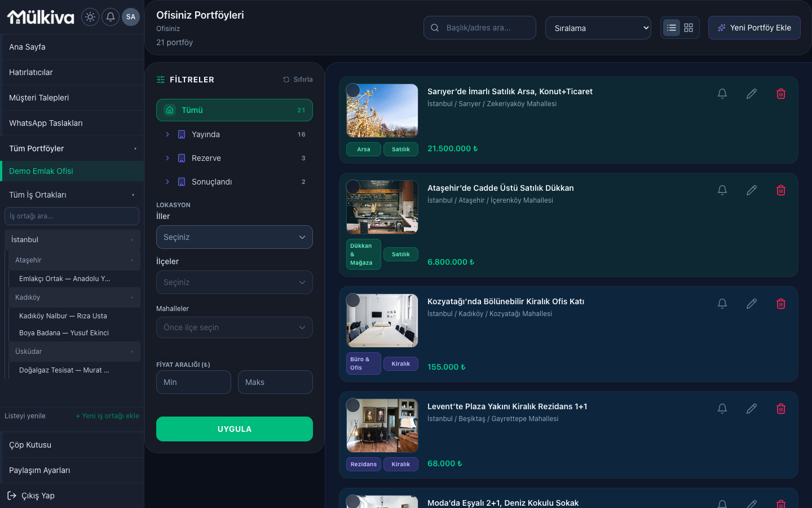This screenshot has height=508, width=812.
Task: Set reminder bell for Sarıyer arsa listing
Action: (x=722, y=94)
